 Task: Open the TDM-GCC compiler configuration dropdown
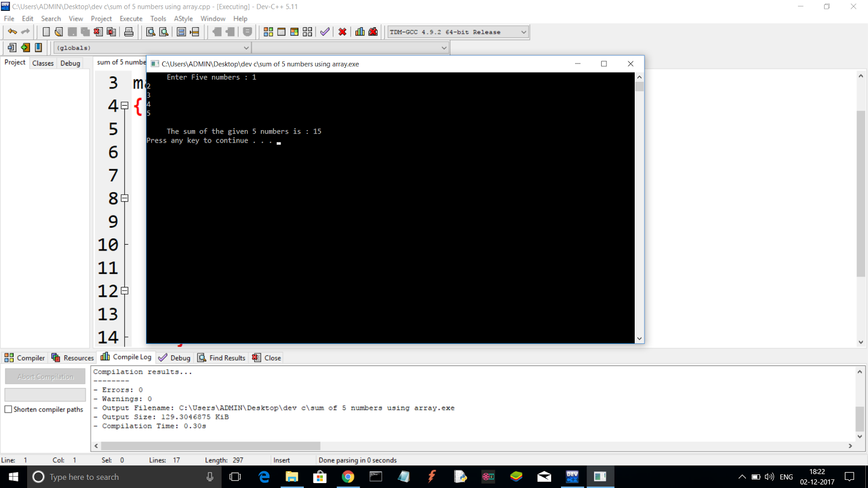click(522, 31)
